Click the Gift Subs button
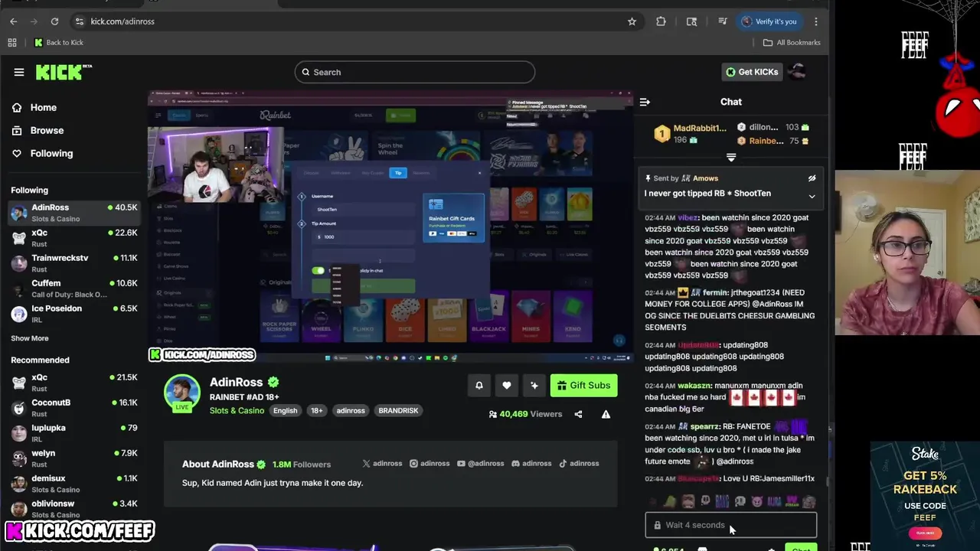Viewport: 980px width, 551px height. click(584, 386)
